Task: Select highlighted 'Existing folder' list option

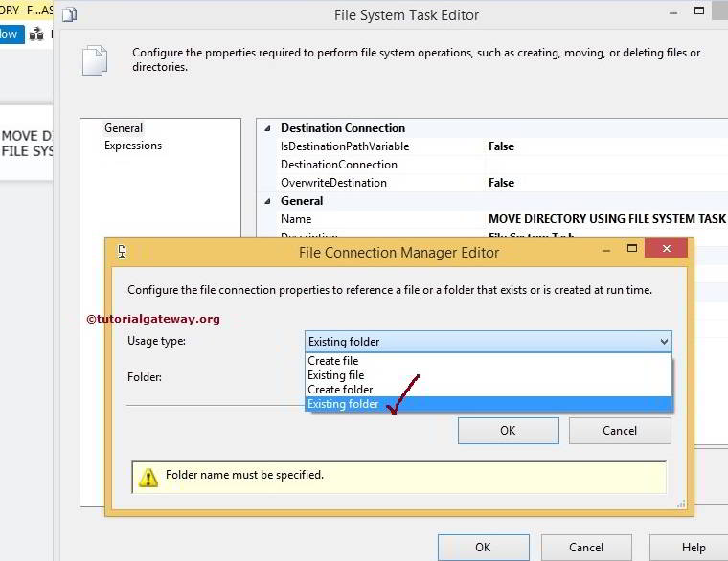Action: pos(489,404)
